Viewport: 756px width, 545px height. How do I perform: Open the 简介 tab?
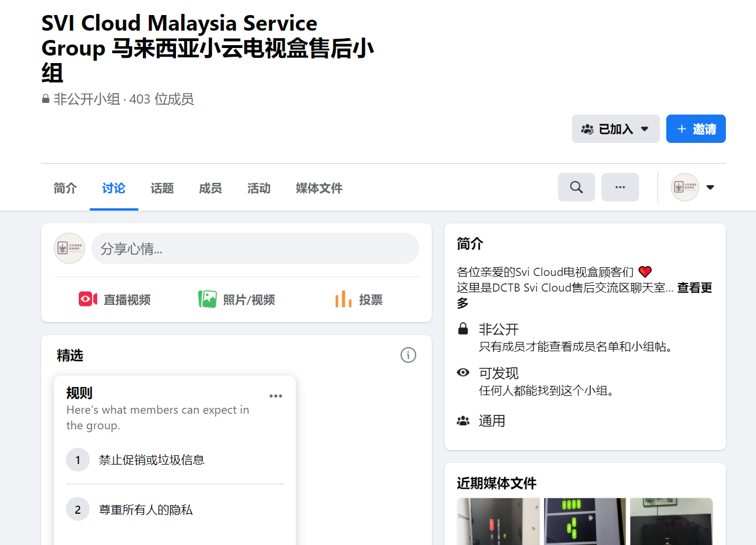tap(65, 188)
